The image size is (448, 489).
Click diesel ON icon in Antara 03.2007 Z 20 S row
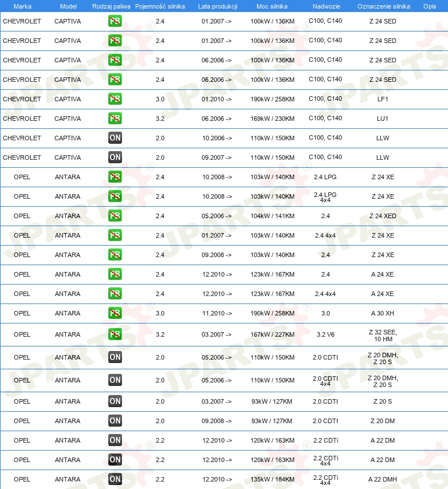(115, 401)
